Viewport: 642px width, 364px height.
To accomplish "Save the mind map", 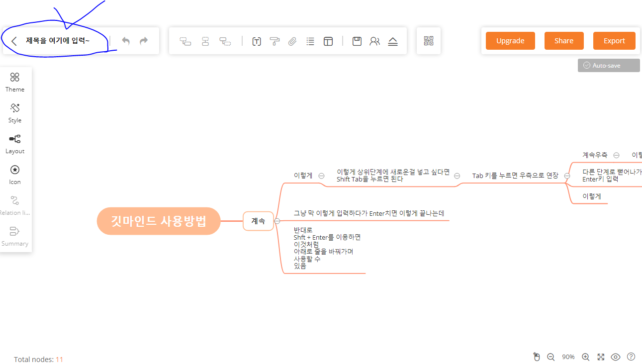I will 357,41.
